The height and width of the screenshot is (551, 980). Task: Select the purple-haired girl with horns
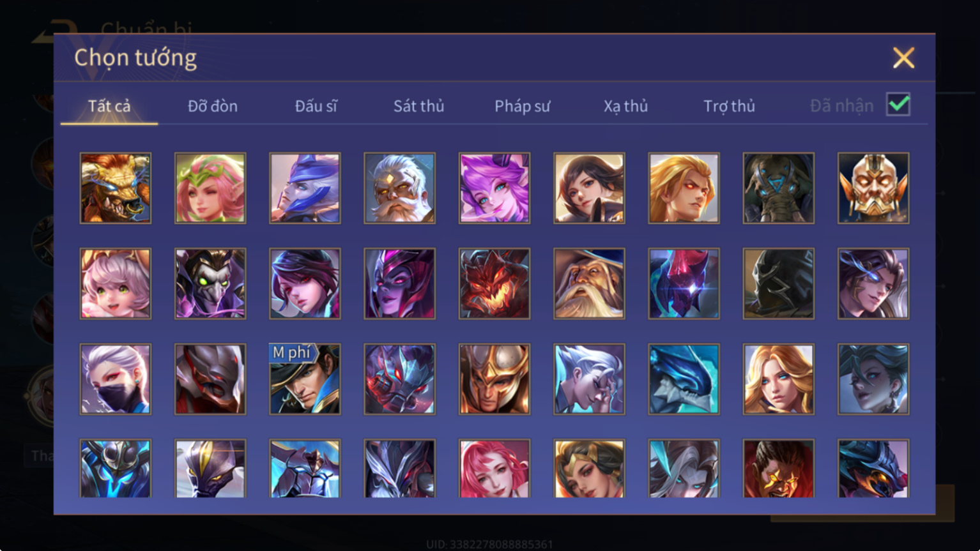coord(494,188)
